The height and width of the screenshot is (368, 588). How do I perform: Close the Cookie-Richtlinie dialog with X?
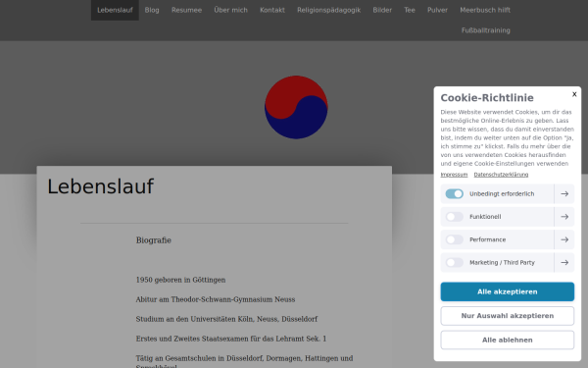[574, 94]
